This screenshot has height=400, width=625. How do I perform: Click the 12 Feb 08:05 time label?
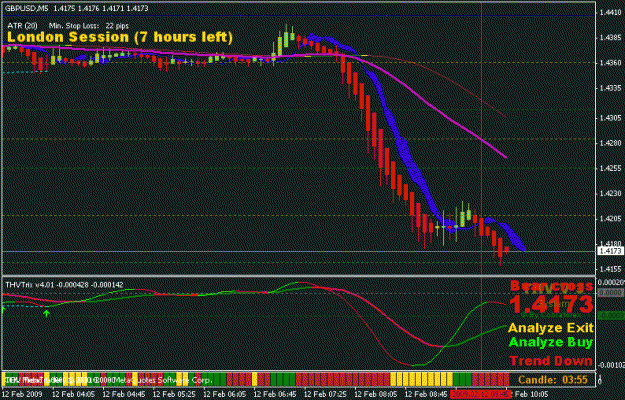(x=376, y=394)
